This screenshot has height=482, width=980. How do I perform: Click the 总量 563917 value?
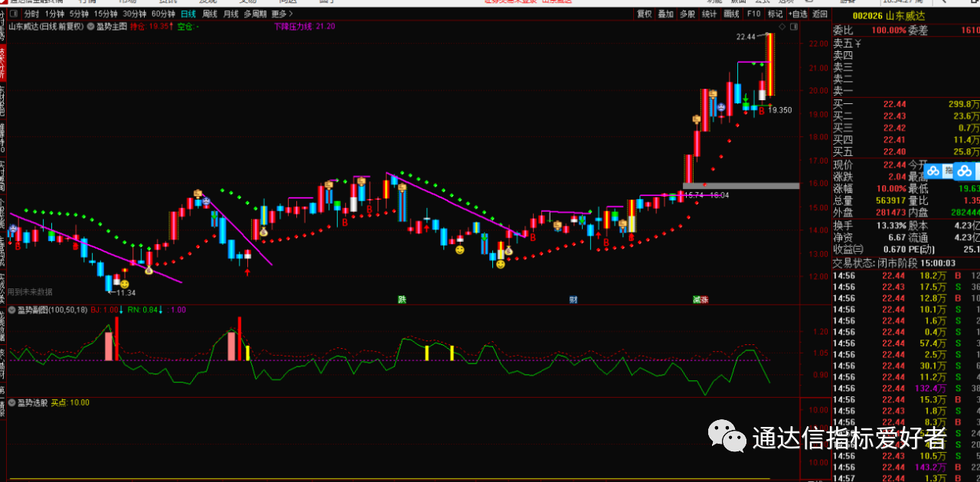click(x=890, y=200)
